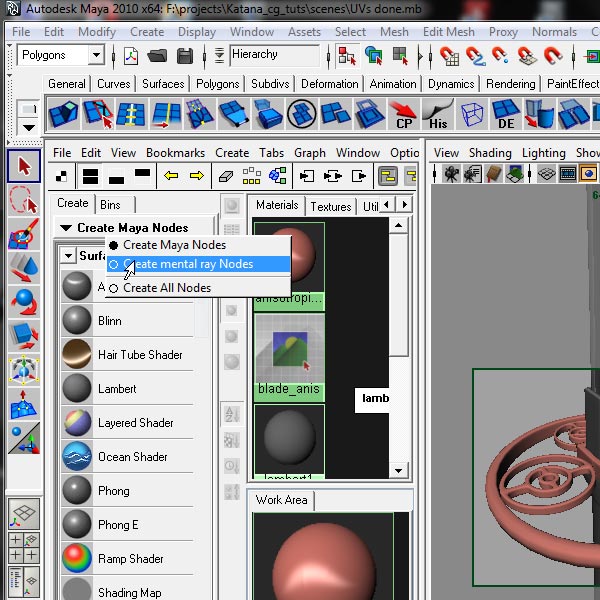
Task: Toggle the Hypershade Create bar checker icon
Action: pyautogui.click(x=62, y=176)
